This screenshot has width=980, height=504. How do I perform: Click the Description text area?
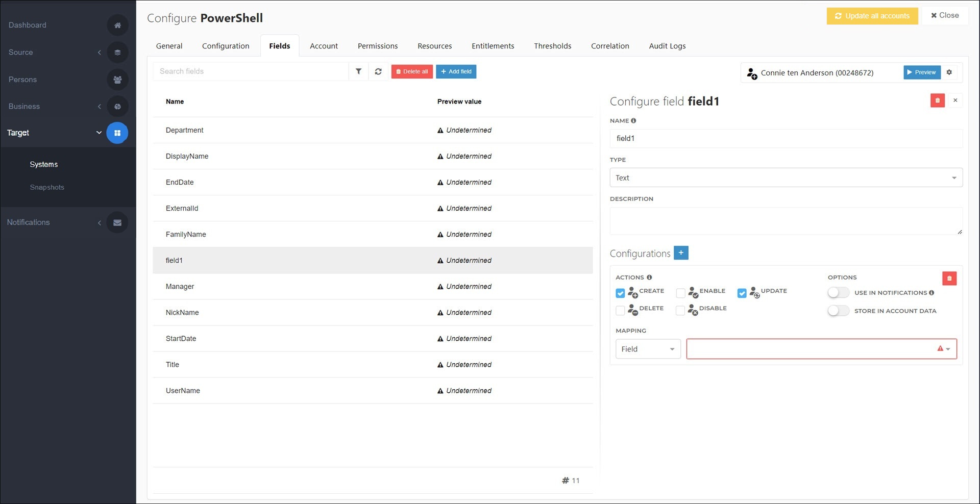click(x=786, y=221)
